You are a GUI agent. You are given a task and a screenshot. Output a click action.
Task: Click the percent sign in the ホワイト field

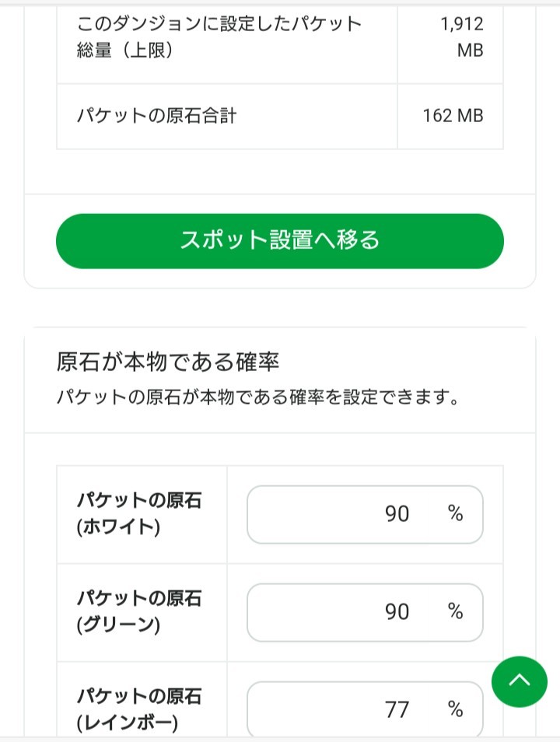pyautogui.click(x=455, y=513)
